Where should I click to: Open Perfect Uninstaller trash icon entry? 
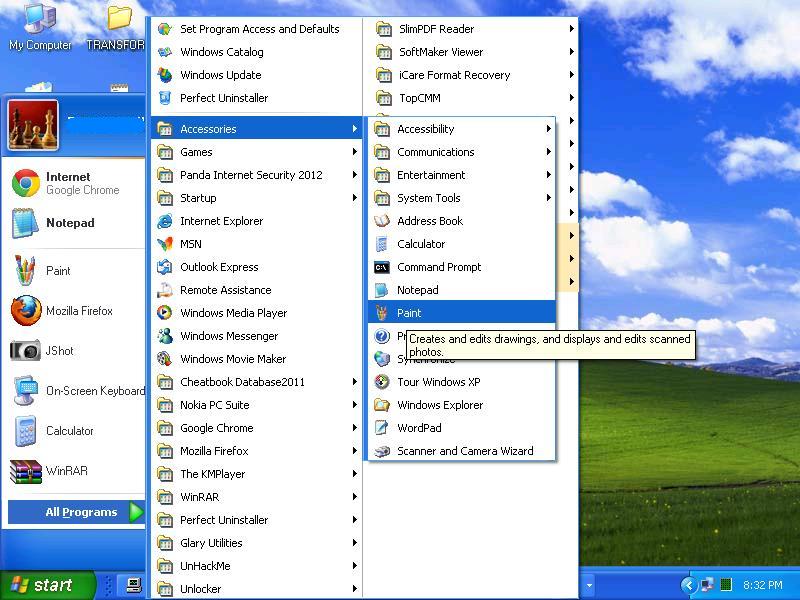click(257, 98)
